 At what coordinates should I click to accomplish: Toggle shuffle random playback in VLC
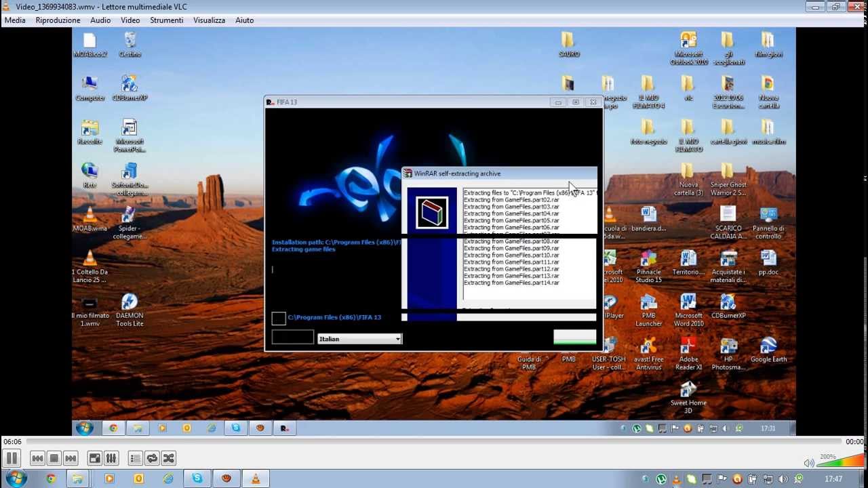click(168, 459)
